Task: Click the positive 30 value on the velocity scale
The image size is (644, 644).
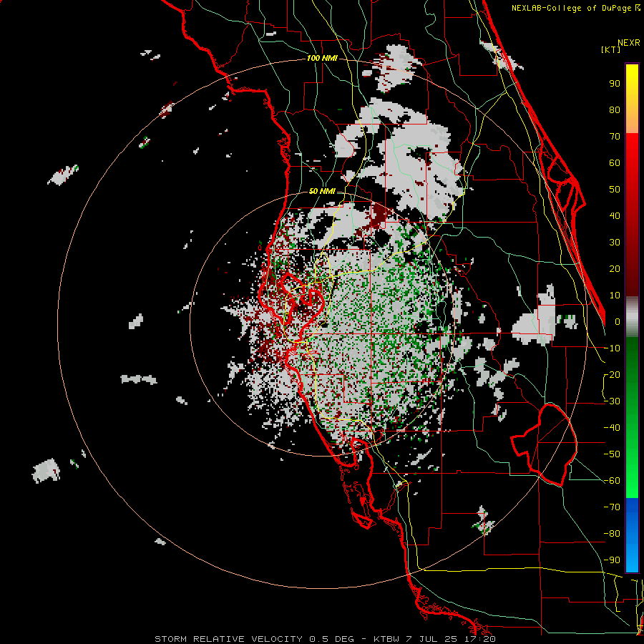Action: 615,243
